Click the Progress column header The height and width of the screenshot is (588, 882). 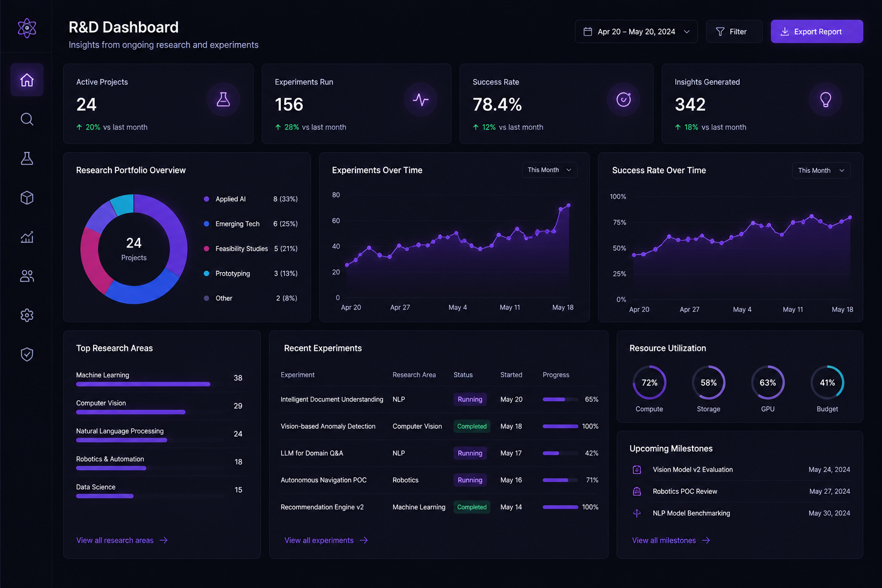tap(556, 375)
